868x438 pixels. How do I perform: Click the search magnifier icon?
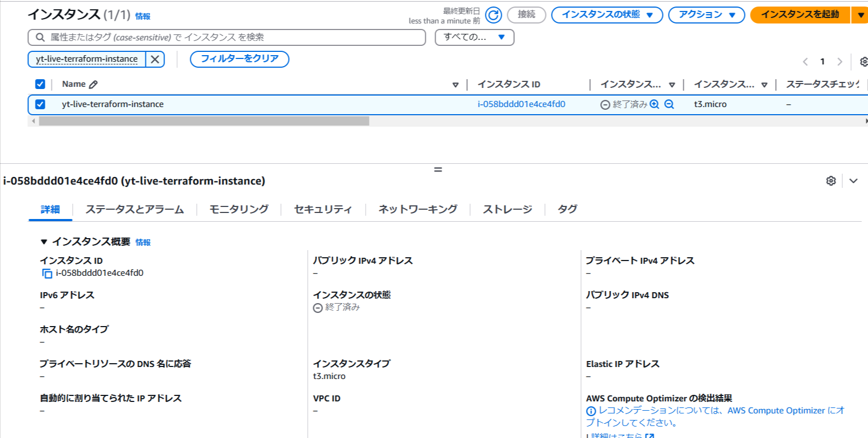coord(40,37)
